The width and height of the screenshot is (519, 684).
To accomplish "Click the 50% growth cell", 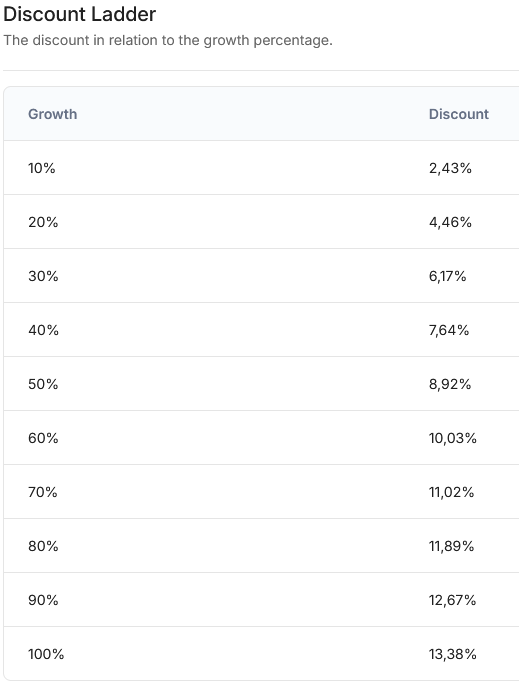I will (43, 384).
